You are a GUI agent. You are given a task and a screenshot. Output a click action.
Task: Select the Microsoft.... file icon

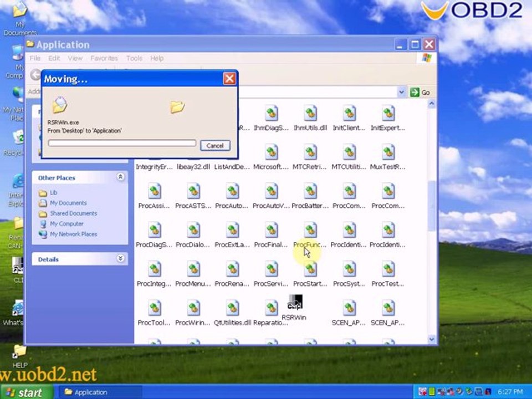[272, 152]
